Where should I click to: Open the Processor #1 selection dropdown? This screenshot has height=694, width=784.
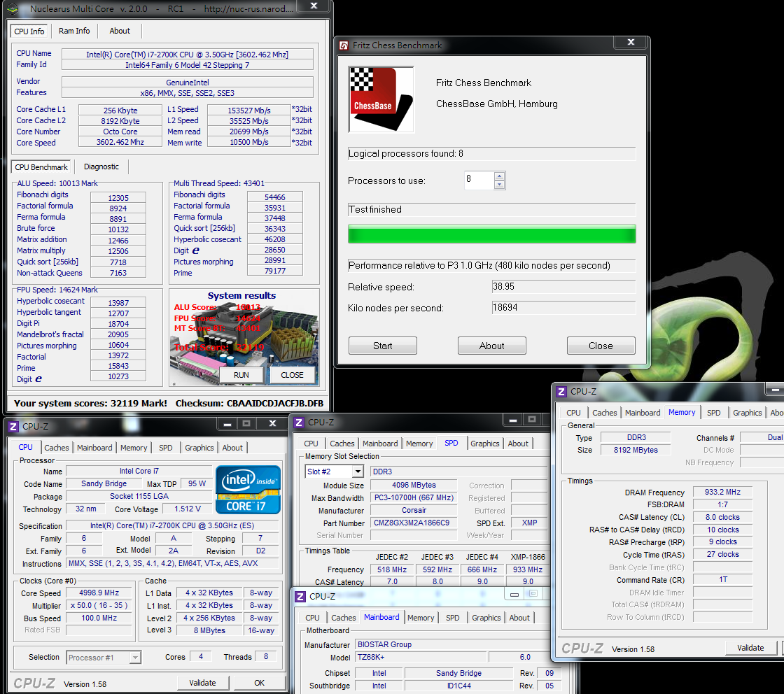pos(135,658)
